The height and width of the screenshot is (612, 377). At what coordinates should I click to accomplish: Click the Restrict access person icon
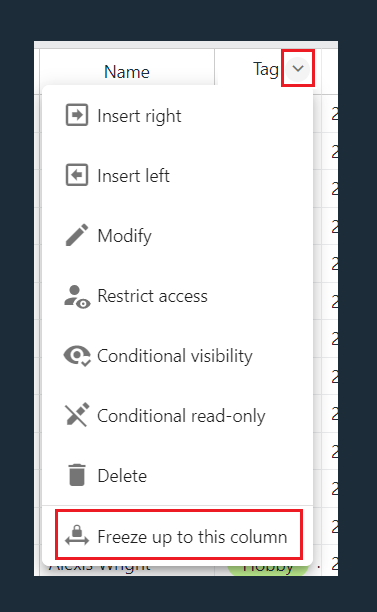click(77, 297)
